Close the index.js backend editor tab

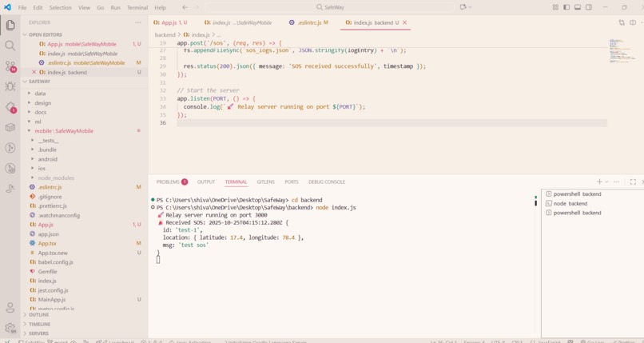(x=404, y=22)
